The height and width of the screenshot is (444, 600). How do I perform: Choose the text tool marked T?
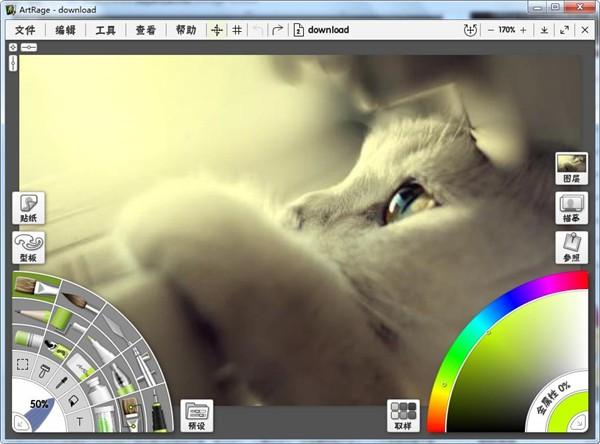tap(80, 422)
